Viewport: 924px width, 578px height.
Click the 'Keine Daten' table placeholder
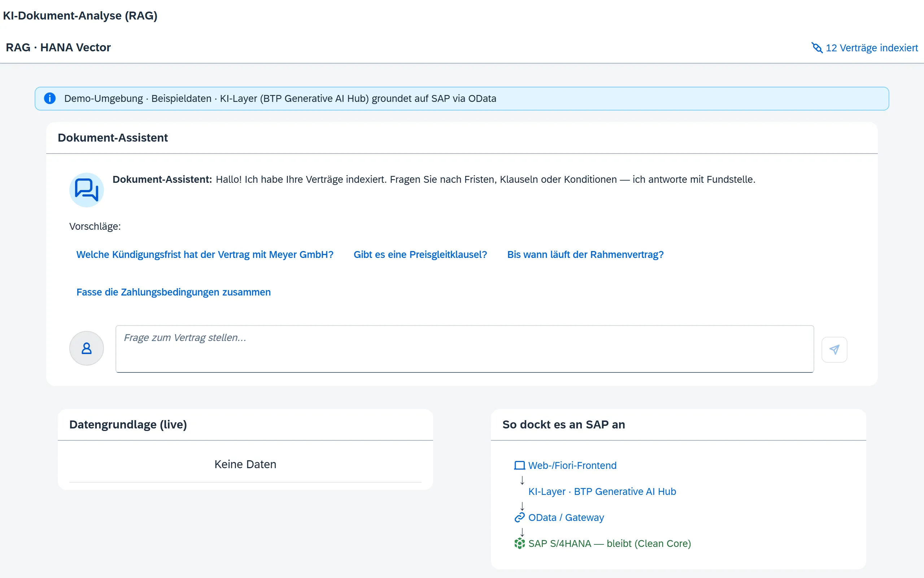pyautogui.click(x=245, y=464)
